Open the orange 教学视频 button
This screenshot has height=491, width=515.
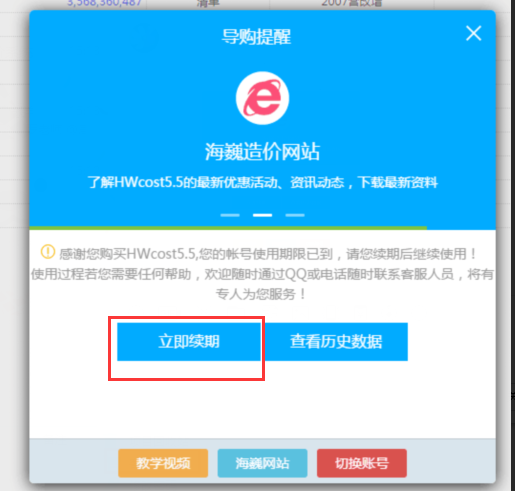pos(163,463)
